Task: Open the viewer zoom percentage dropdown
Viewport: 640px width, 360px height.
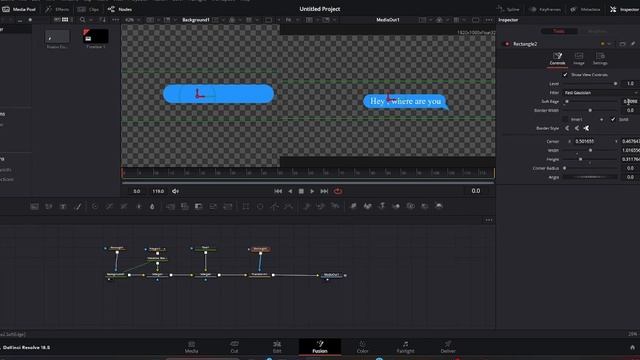Action: 132,20
